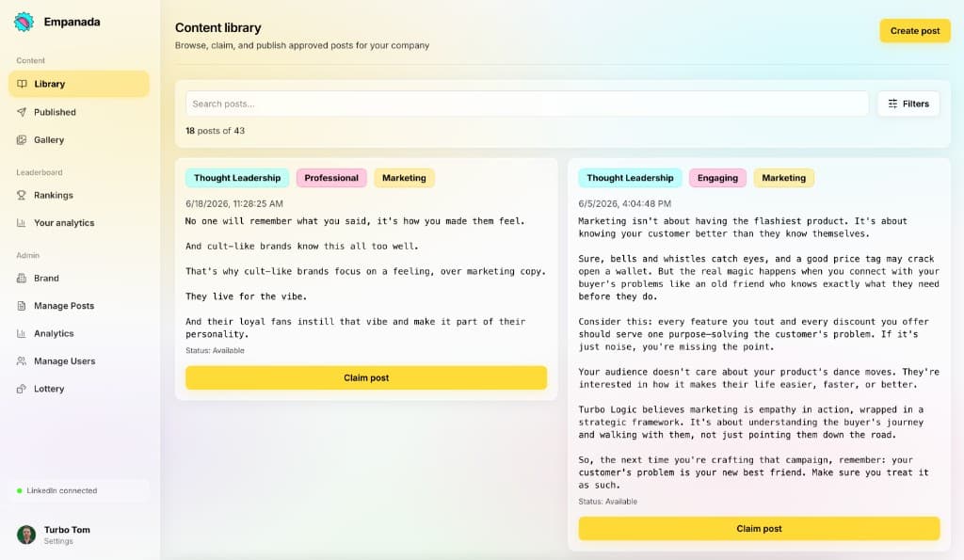The height and width of the screenshot is (560, 964).
Task: Click the 'Admin' sidebar section label
Action: (27, 255)
